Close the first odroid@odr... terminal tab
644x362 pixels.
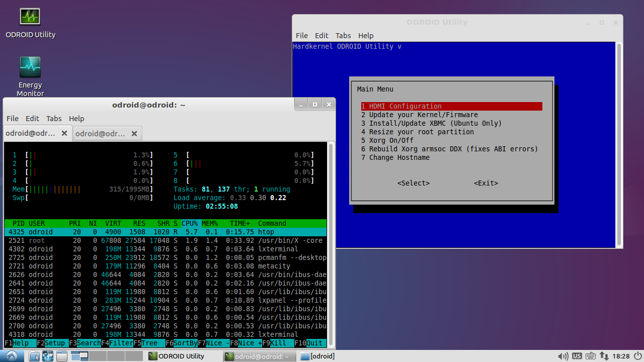click(x=64, y=133)
